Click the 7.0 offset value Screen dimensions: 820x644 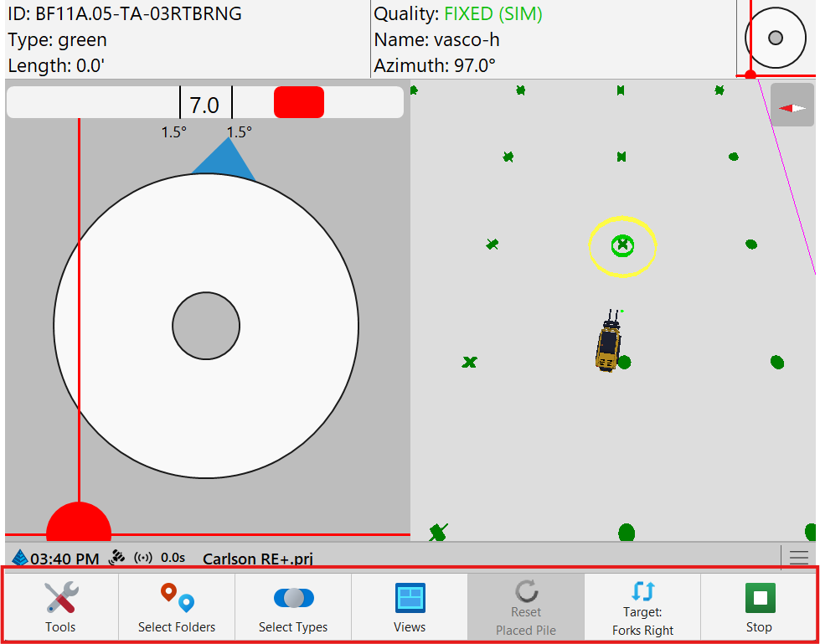204,105
